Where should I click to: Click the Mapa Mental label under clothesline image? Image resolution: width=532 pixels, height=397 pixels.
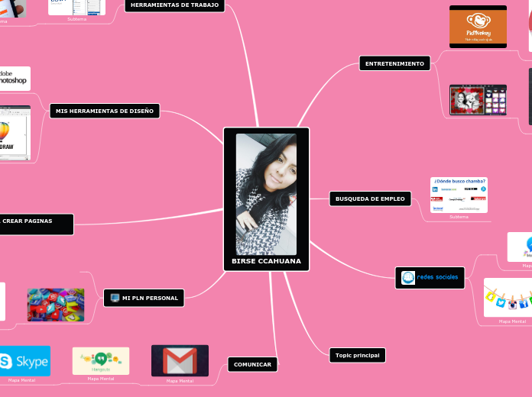(x=512, y=321)
